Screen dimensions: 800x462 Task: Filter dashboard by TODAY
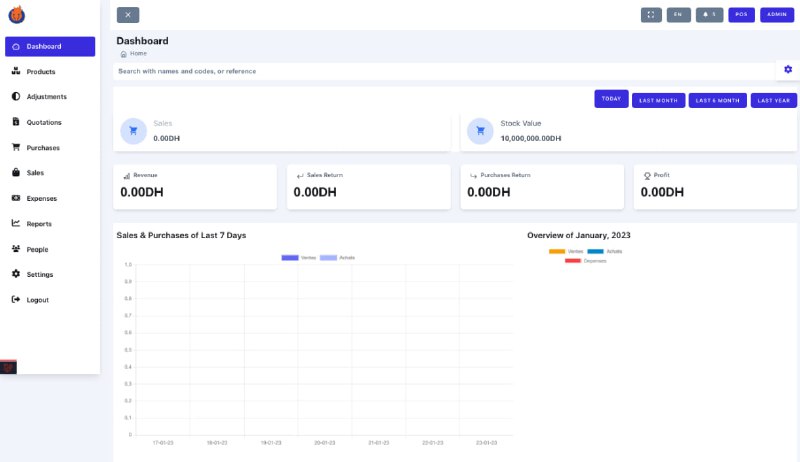(x=611, y=99)
